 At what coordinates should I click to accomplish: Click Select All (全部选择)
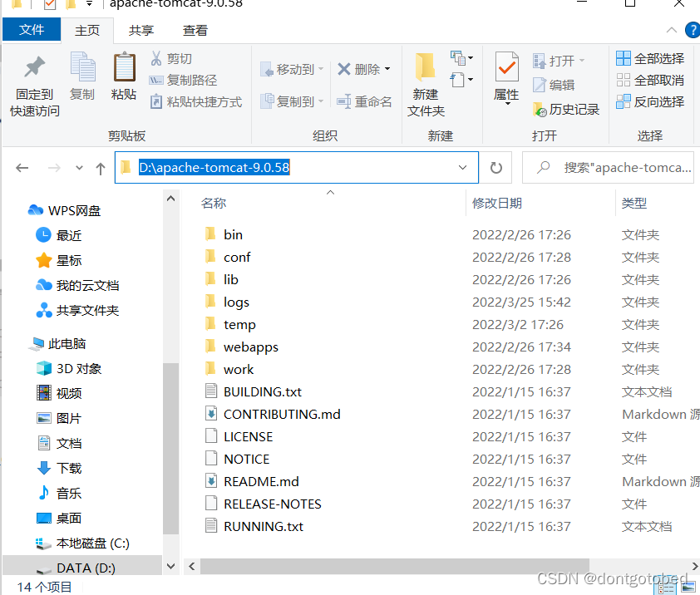(650, 58)
